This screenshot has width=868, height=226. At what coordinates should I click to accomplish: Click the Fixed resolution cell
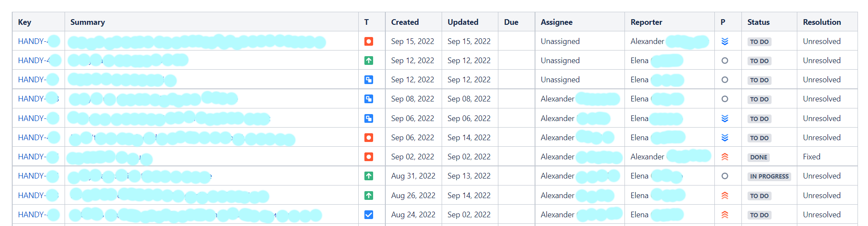pos(812,157)
